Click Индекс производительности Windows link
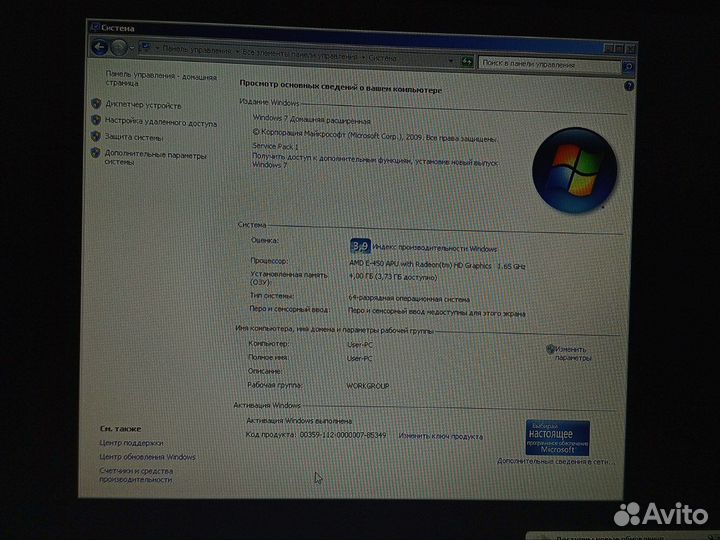This screenshot has width=720, height=540. 436,248
